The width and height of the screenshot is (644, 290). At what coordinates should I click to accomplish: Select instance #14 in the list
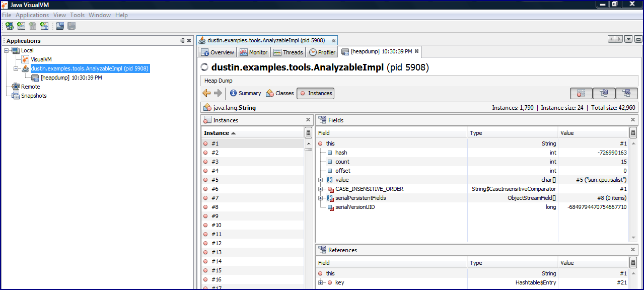click(x=252, y=261)
